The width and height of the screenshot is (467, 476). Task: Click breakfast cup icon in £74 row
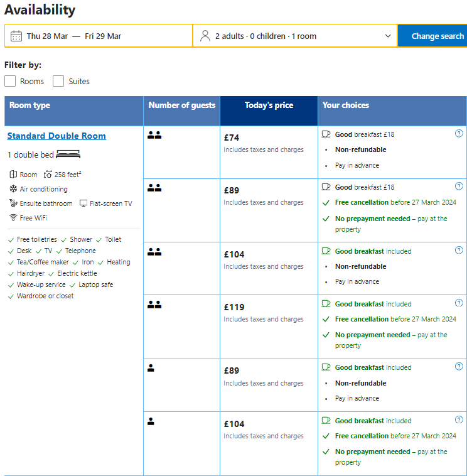[x=326, y=134]
